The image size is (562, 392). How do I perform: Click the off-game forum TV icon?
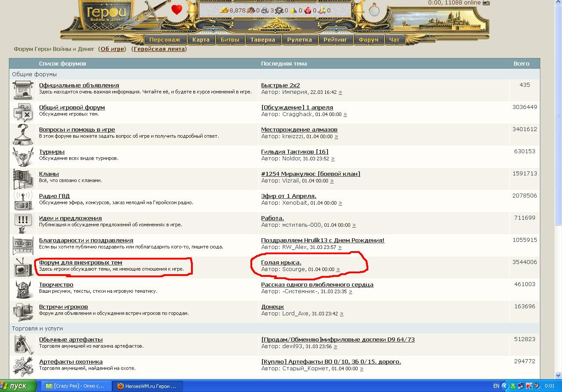23,267
